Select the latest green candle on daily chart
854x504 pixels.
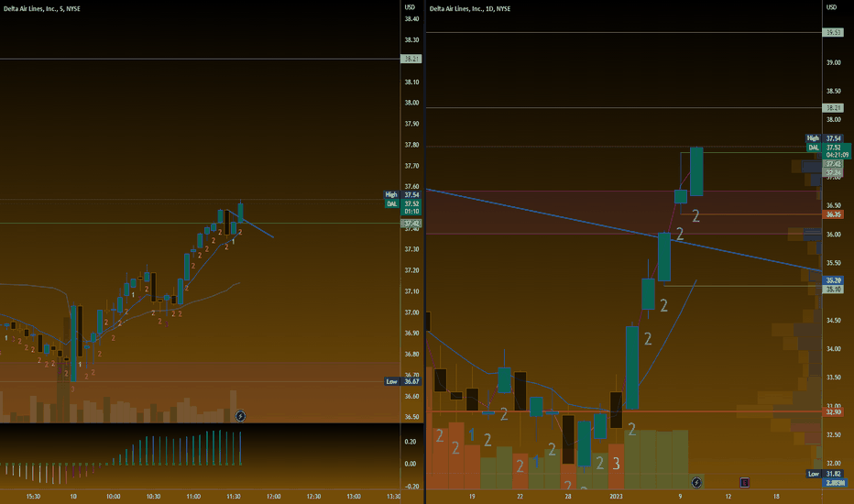696,171
